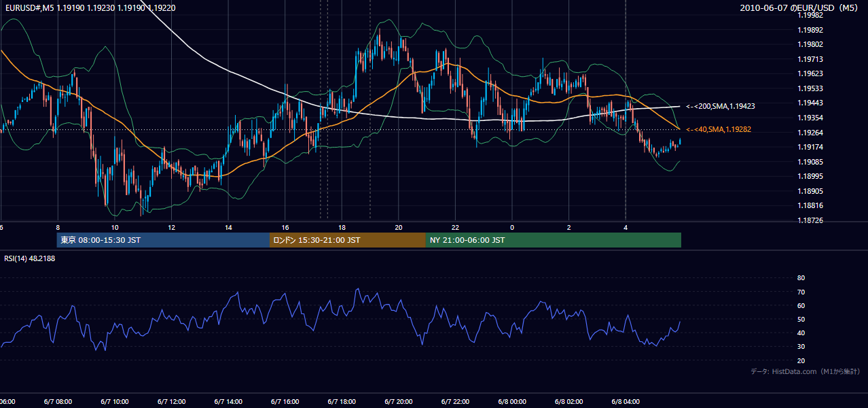This screenshot has height=408, width=868.
Task: Click the RSI scale value 30
Action: (801, 347)
